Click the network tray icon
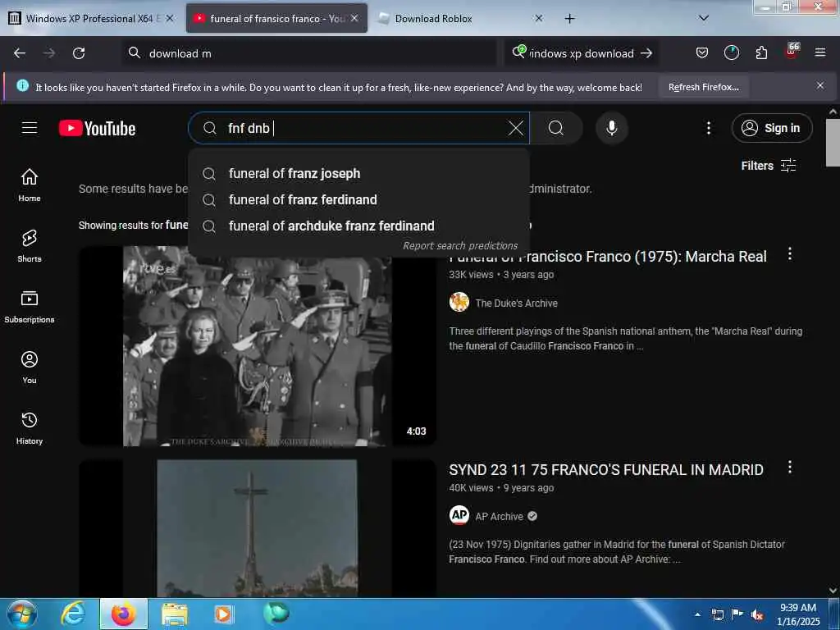The width and height of the screenshot is (840, 630). pos(717,615)
